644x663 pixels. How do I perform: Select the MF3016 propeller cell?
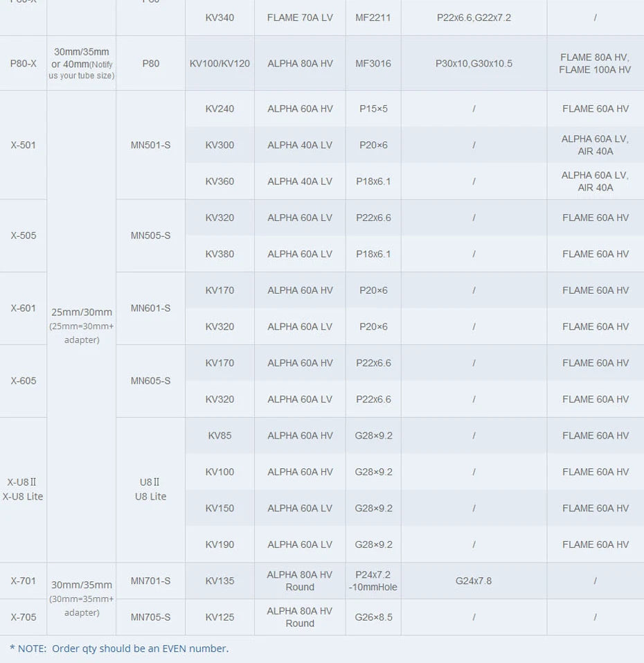pos(373,64)
